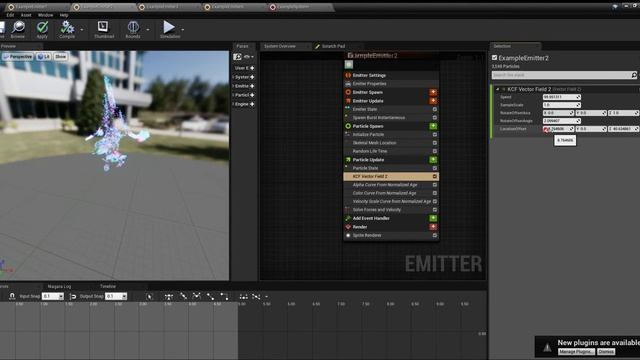Add module to Particle Update with plus
640x360 pixels.
(433, 160)
